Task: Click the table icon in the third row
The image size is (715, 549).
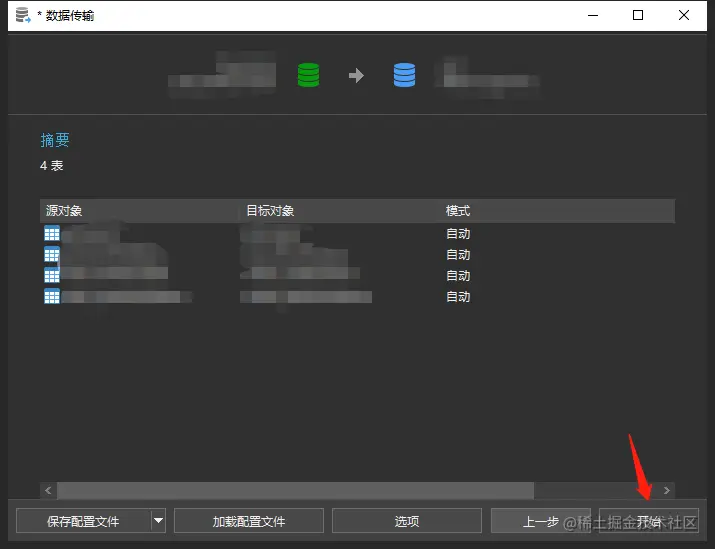Action: pyautogui.click(x=52, y=275)
